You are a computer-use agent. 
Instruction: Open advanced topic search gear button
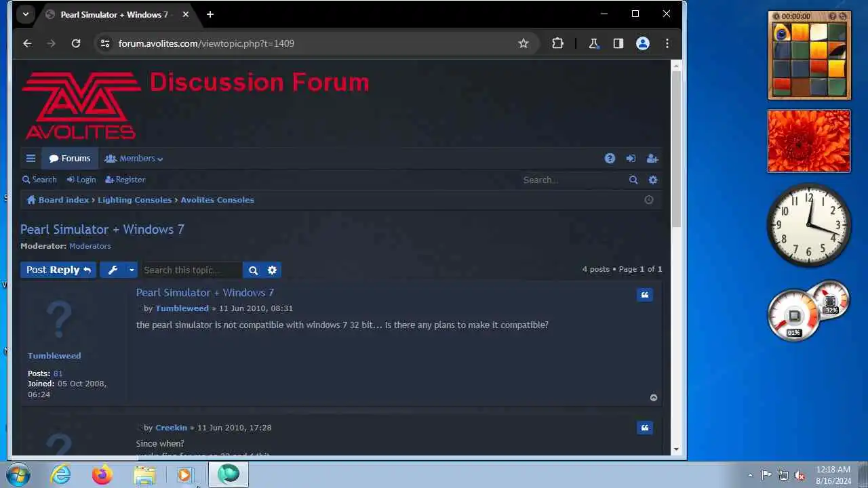(272, 270)
